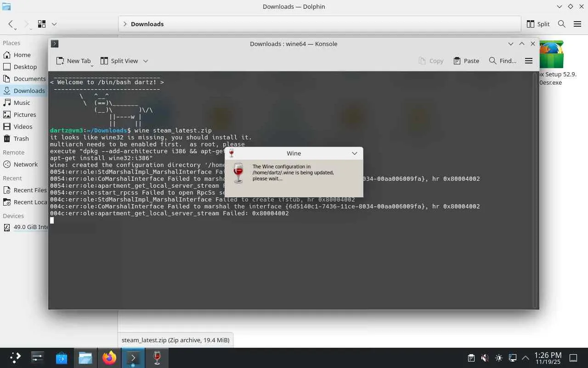The width and height of the screenshot is (588, 368).
Task: Minimize the Konsole window
Action: (x=510, y=44)
